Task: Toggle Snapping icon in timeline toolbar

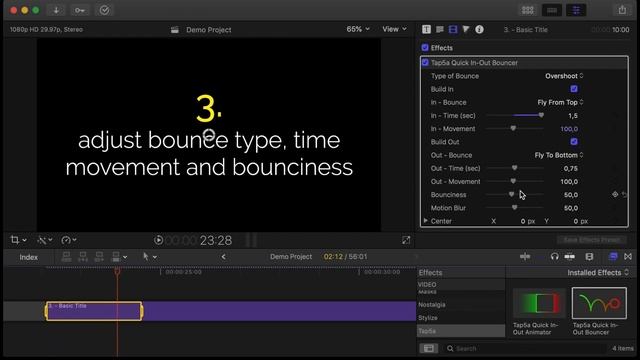Action: point(569,256)
